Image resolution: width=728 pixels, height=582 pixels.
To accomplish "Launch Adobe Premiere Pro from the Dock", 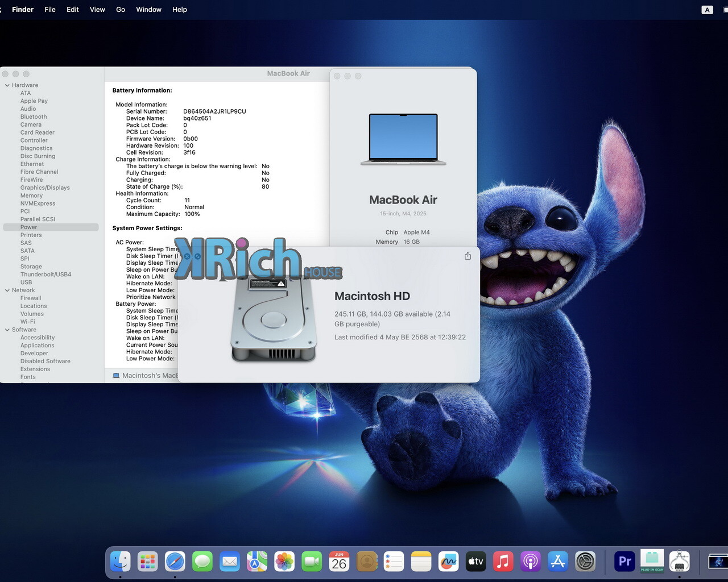I will pyautogui.click(x=624, y=562).
